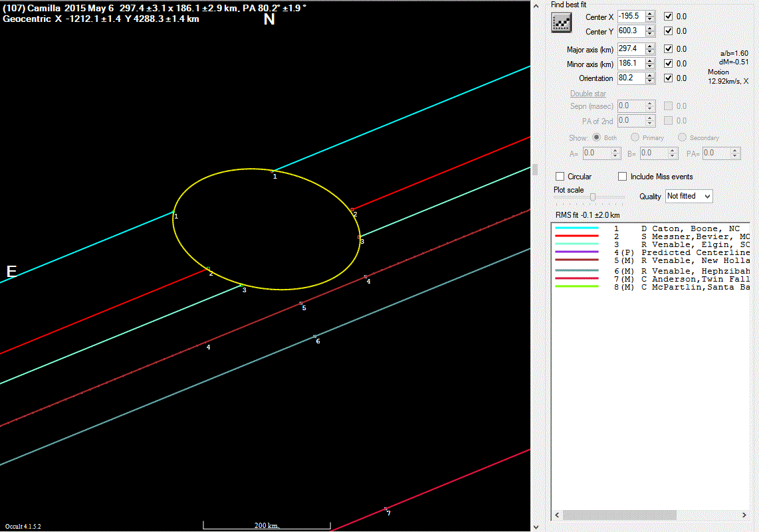Click the Find best fit graph icon
The width and height of the screenshot is (759, 532).
[x=562, y=22]
